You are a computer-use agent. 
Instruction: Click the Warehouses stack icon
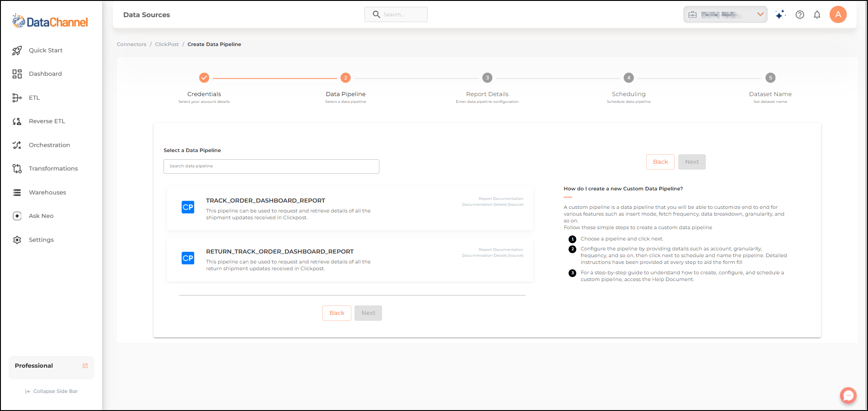point(17,193)
